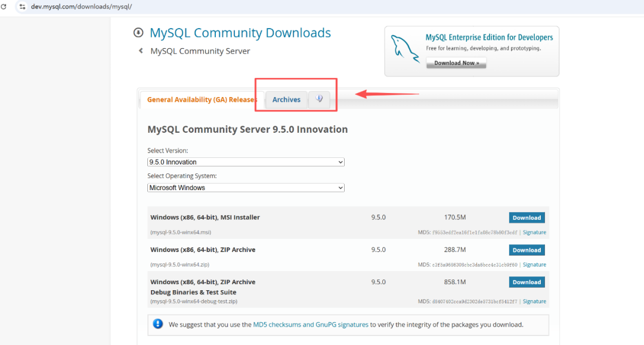Click the Free for learning, developing, and prototyping text
Screen dimensions: 644x345
pos(484,48)
